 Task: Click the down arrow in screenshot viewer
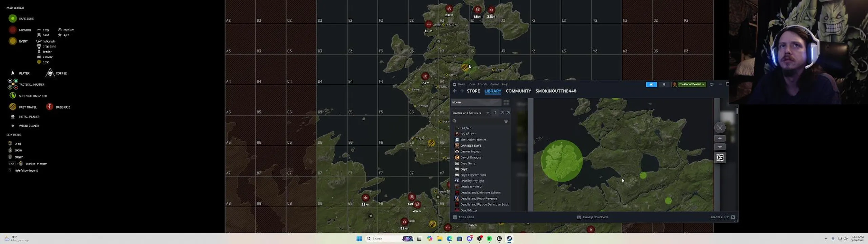719,147
